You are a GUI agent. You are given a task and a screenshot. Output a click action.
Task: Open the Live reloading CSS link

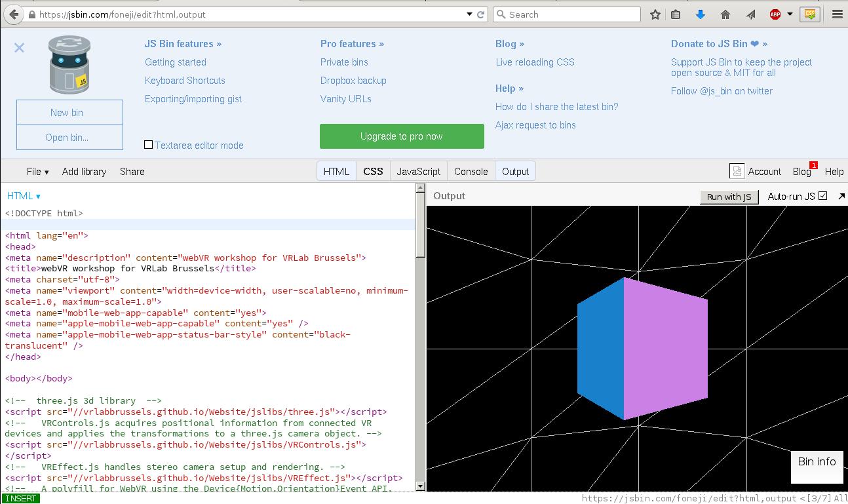pyautogui.click(x=535, y=62)
